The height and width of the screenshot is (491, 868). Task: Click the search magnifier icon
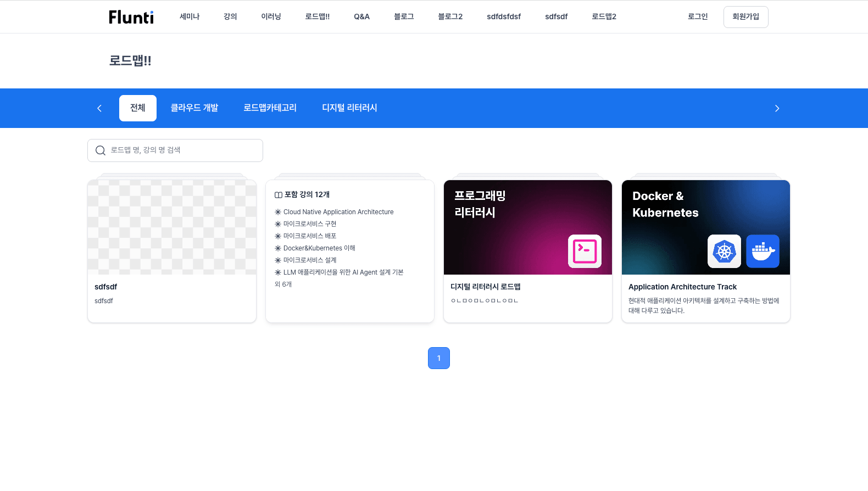point(101,150)
